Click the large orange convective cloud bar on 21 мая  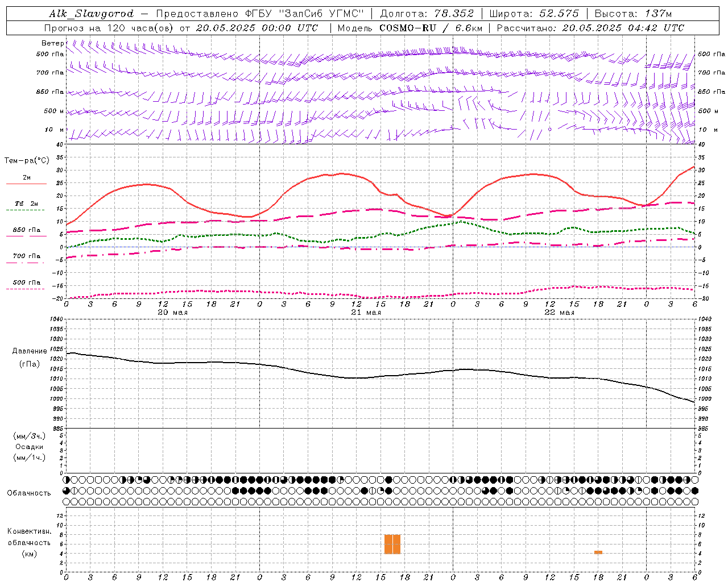click(x=392, y=544)
